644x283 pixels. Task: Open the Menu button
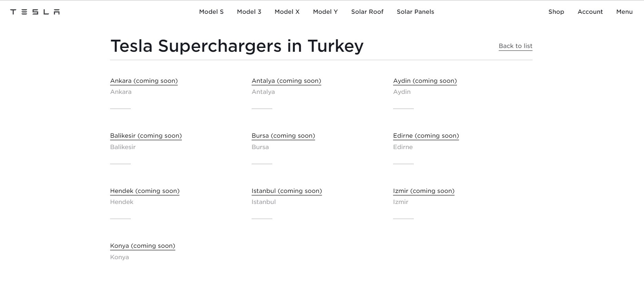point(624,12)
